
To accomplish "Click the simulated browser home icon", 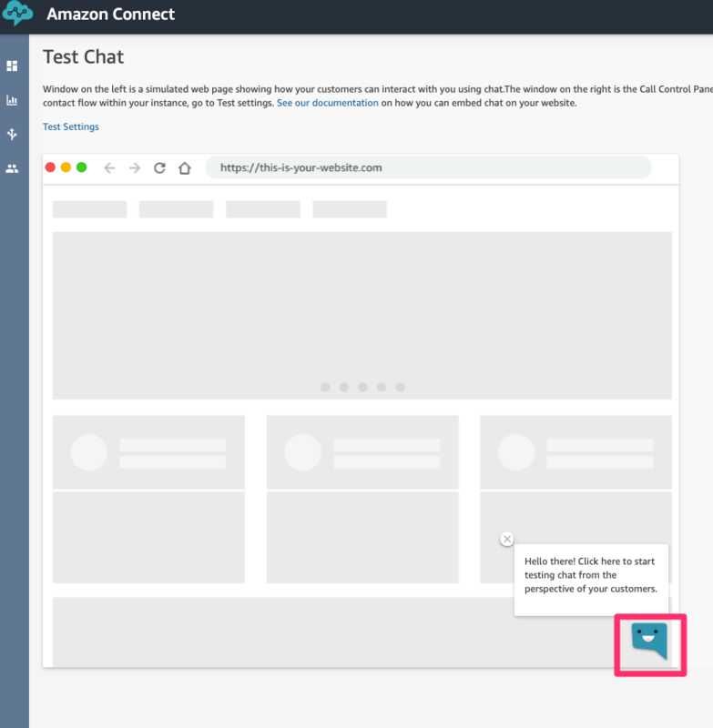I will point(185,167).
